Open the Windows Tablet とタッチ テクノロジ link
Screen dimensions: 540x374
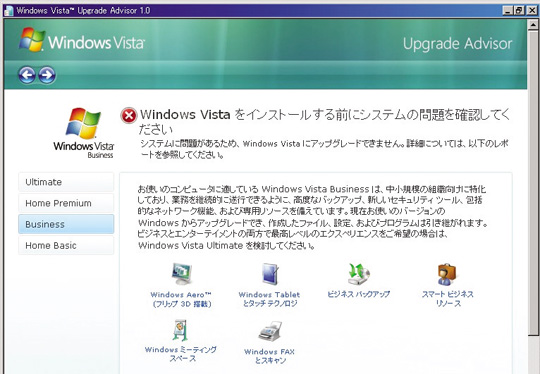(269, 299)
